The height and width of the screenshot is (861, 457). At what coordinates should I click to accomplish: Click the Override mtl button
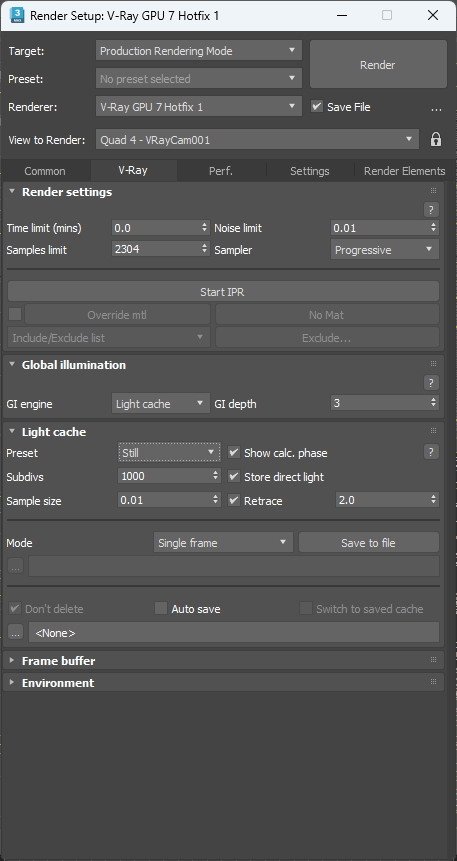pyautogui.click(x=117, y=315)
